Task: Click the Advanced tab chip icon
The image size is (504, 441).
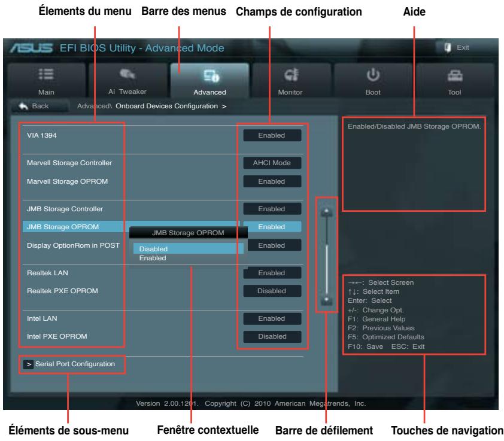Action: (211, 76)
